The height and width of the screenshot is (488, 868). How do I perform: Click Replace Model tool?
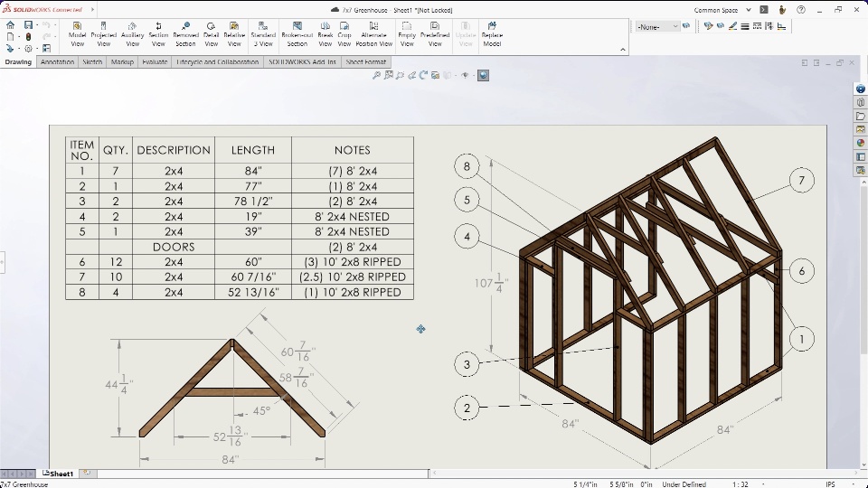click(x=492, y=34)
